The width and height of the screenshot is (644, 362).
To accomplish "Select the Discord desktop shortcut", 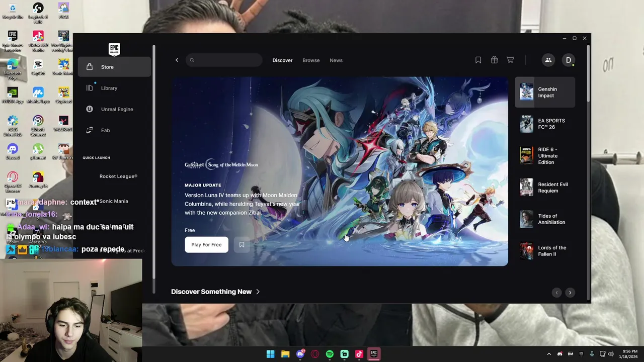I will [13, 152].
